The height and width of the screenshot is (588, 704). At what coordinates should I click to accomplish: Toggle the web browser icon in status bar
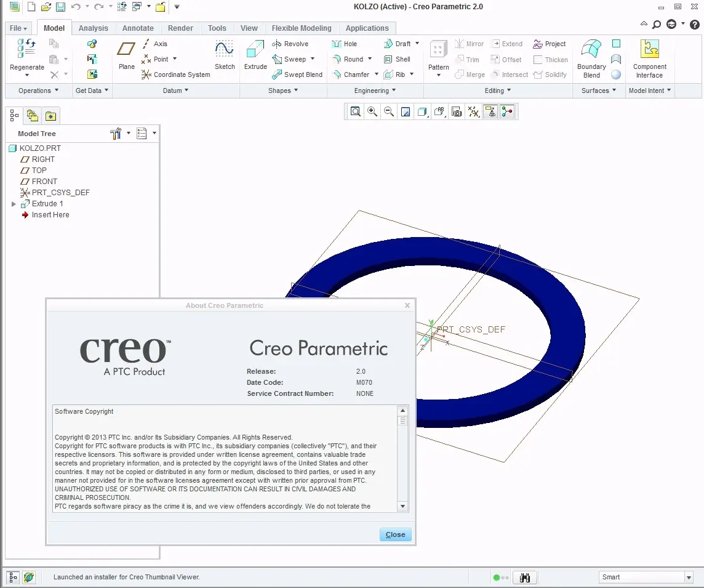pos(29,577)
